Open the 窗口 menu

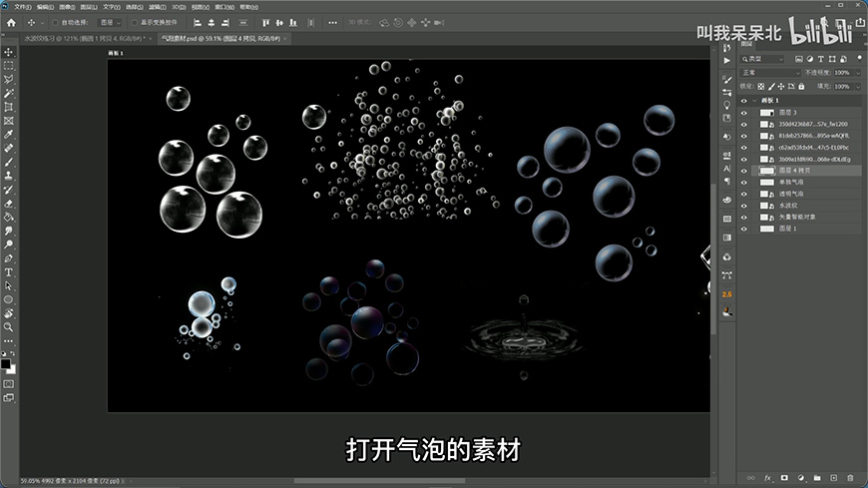pyautogui.click(x=224, y=7)
